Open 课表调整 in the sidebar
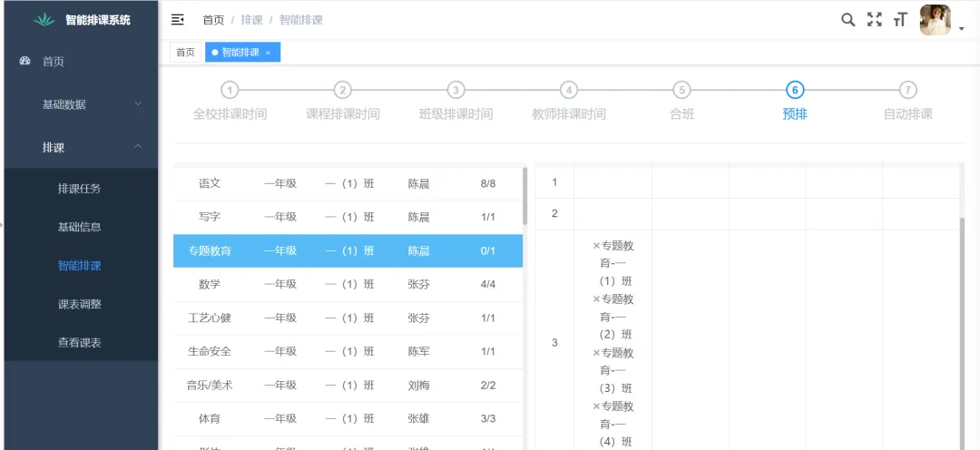This screenshot has height=450, width=980. tap(80, 304)
